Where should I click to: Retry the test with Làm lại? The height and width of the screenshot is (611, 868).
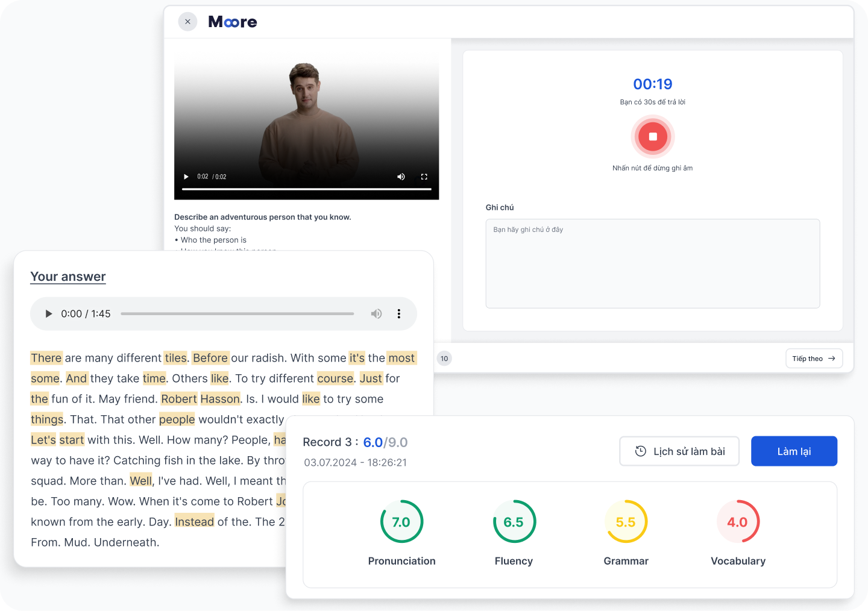[794, 451]
